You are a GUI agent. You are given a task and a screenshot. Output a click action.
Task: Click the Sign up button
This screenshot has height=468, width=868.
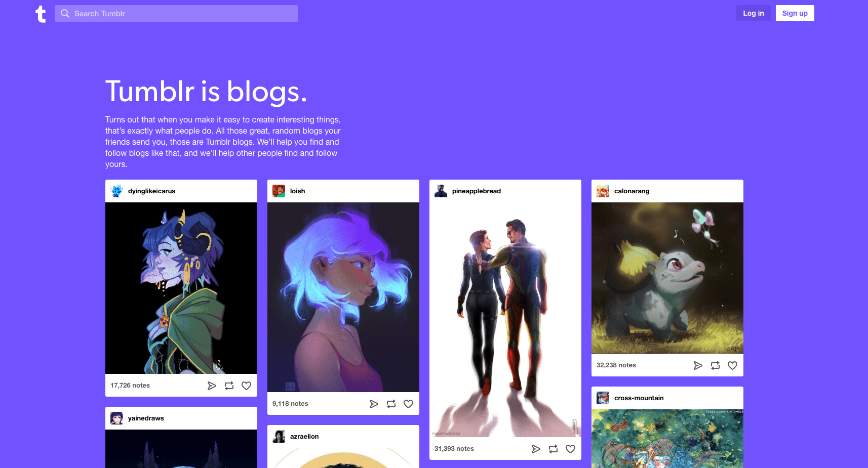(x=795, y=13)
